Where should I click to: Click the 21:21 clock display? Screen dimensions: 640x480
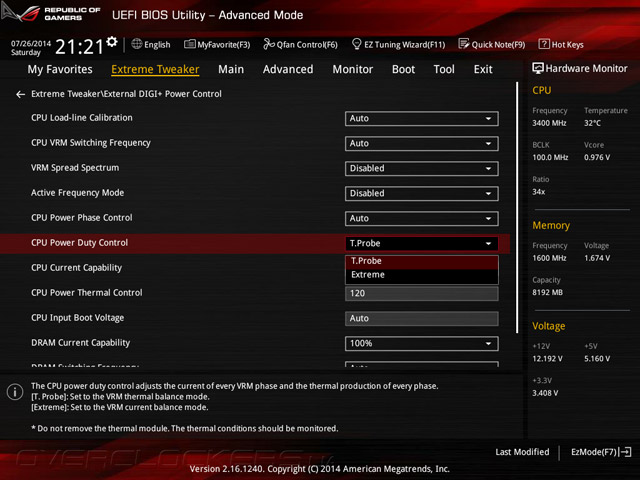pyautogui.click(x=80, y=47)
